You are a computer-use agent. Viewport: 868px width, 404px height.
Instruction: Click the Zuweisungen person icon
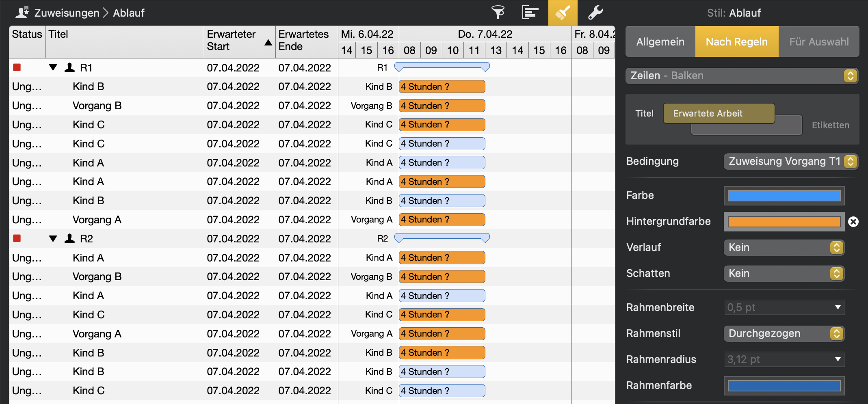coord(22,13)
